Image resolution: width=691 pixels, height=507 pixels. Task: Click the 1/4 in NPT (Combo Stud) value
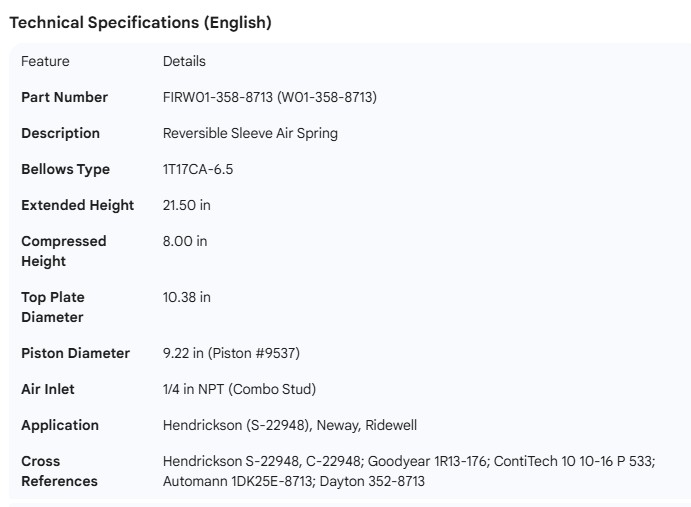coord(239,389)
